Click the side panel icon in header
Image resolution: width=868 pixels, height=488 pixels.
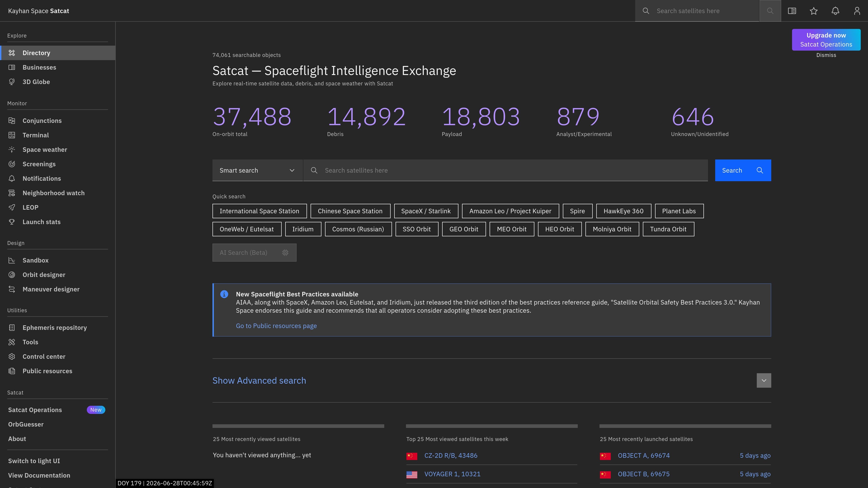(x=792, y=11)
